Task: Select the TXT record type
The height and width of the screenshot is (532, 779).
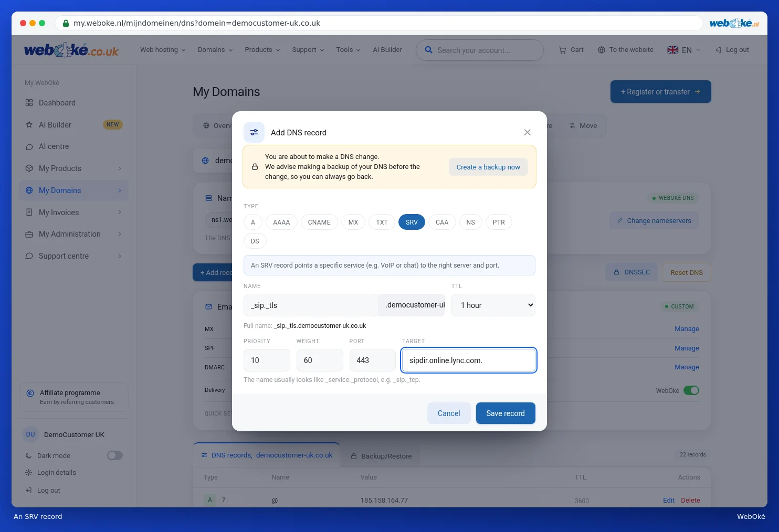Action: click(x=382, y=222)
